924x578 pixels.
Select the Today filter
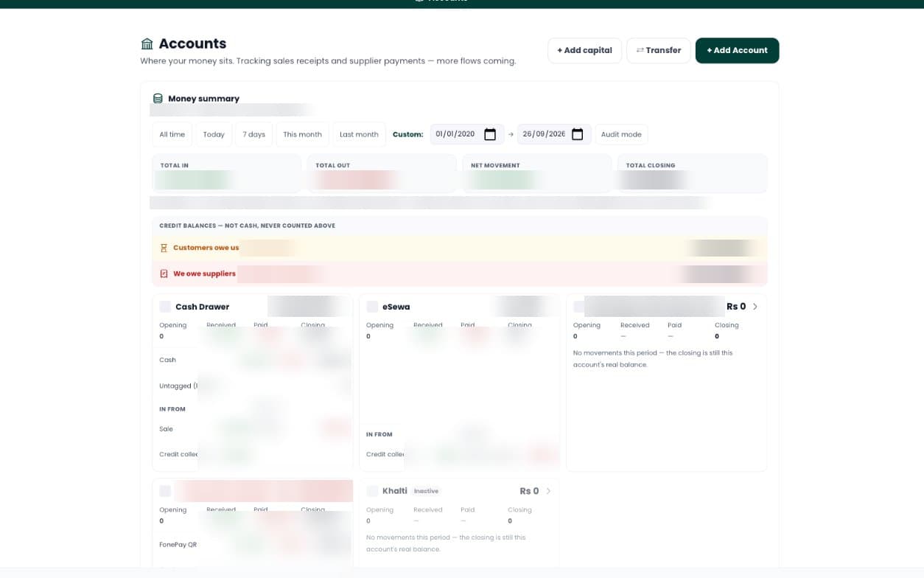pyautogui.click(x=214, y=134)
